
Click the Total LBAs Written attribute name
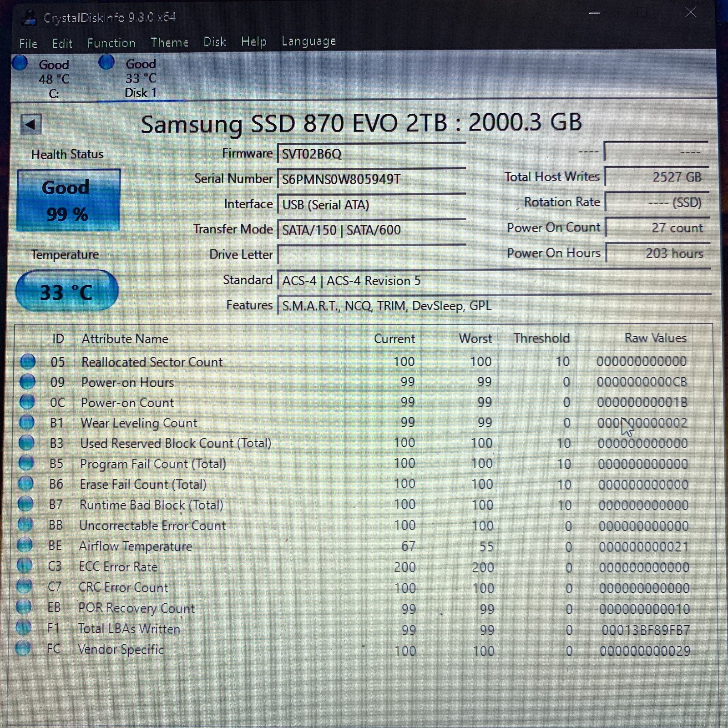tap(129, 629)
